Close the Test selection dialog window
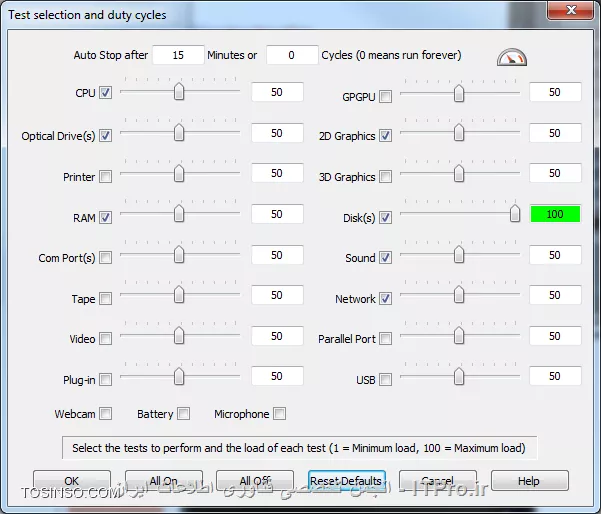The width and height of the screenshot is (601, 514). (x=572, y=14)
